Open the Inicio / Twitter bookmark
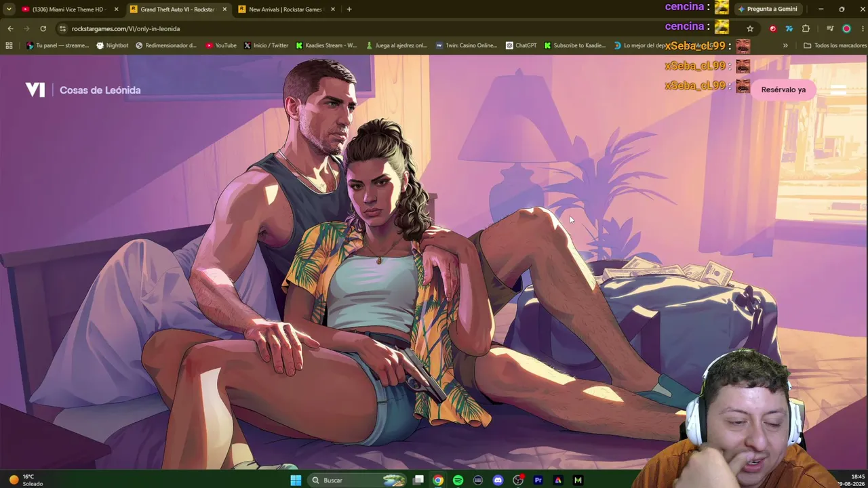Screen dimensions: 868x488 coord(266,45)
